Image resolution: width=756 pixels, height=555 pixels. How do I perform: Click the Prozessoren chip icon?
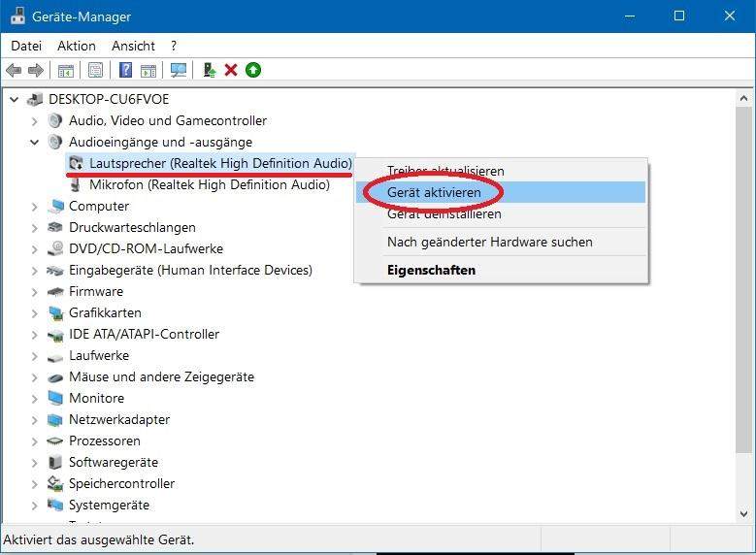[x=55, y=441]
